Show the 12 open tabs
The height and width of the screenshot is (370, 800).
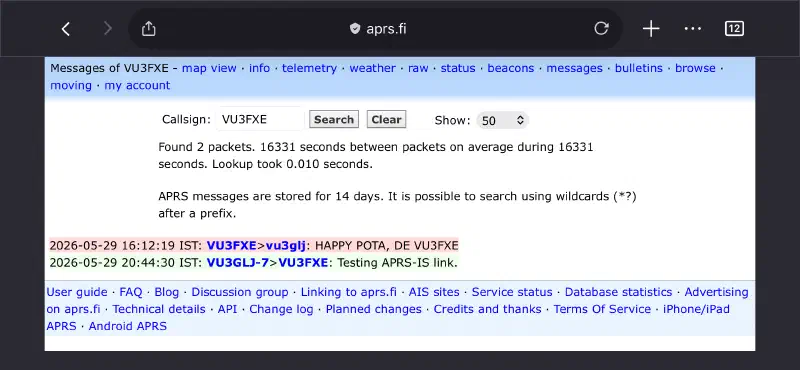pyautogui.click(x=734, y=29)
